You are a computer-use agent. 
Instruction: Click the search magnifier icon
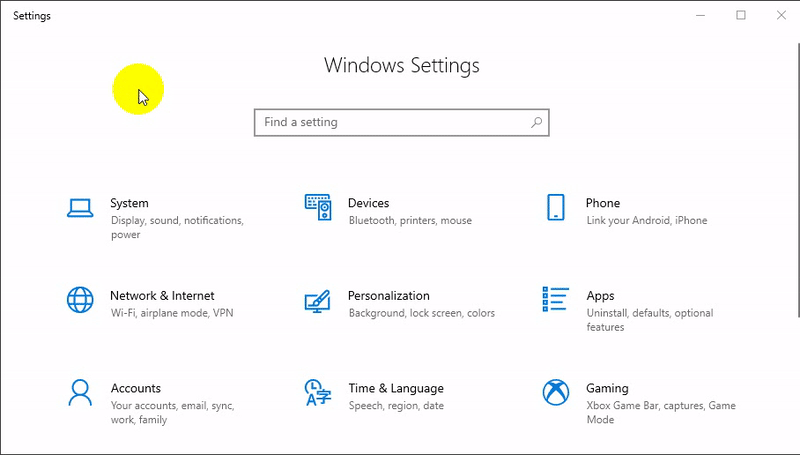tap(536, 122)
